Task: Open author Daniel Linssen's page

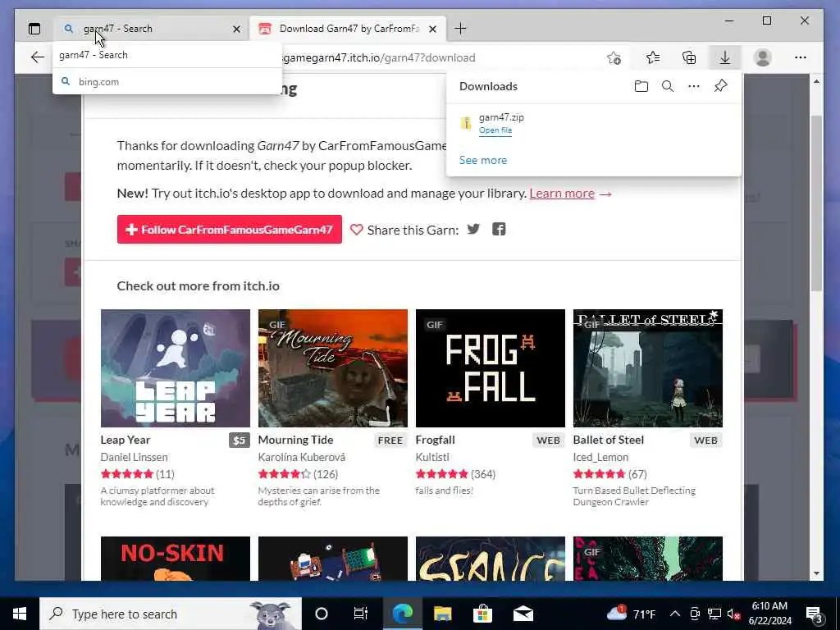Action: click(x=134, y=457)
